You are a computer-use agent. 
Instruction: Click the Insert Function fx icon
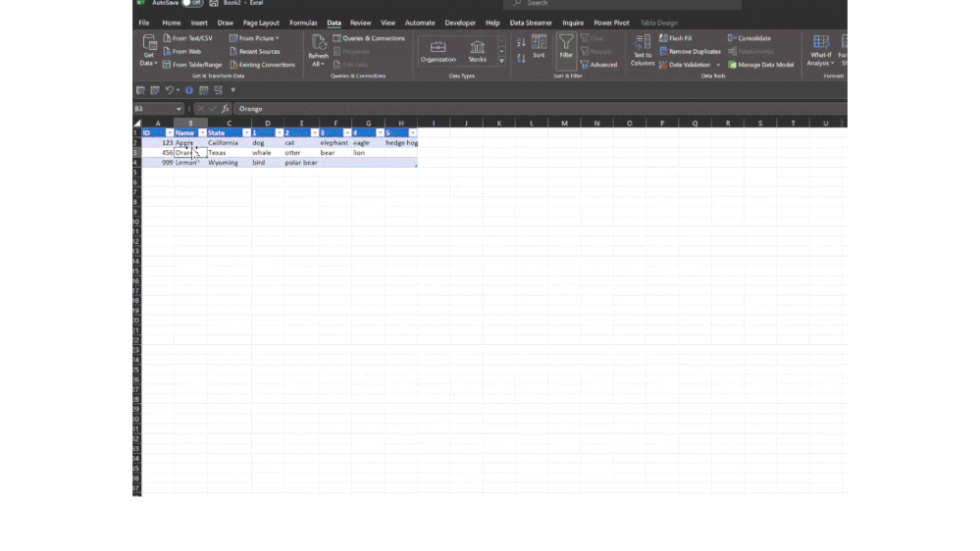[225, 109]
